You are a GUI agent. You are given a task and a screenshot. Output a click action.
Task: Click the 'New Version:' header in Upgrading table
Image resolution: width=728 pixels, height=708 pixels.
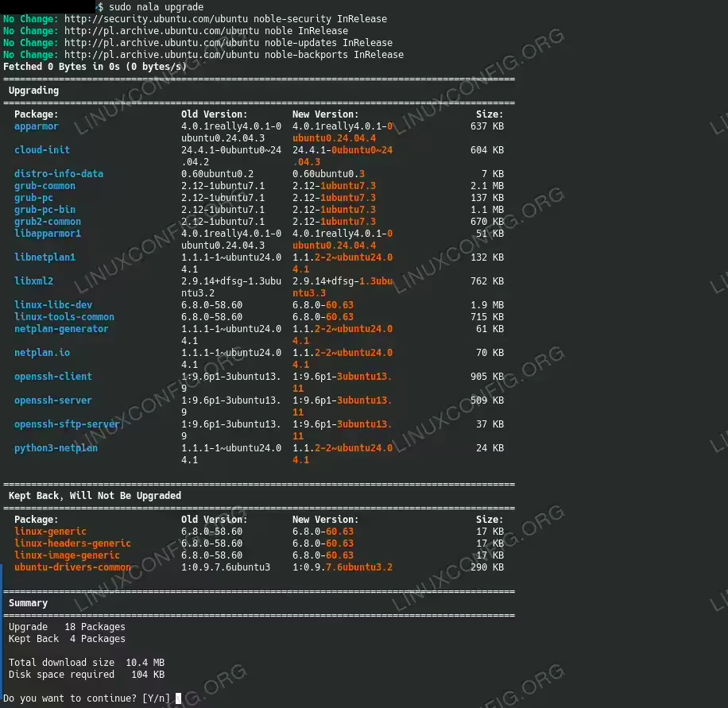click(x=326, y=114)
